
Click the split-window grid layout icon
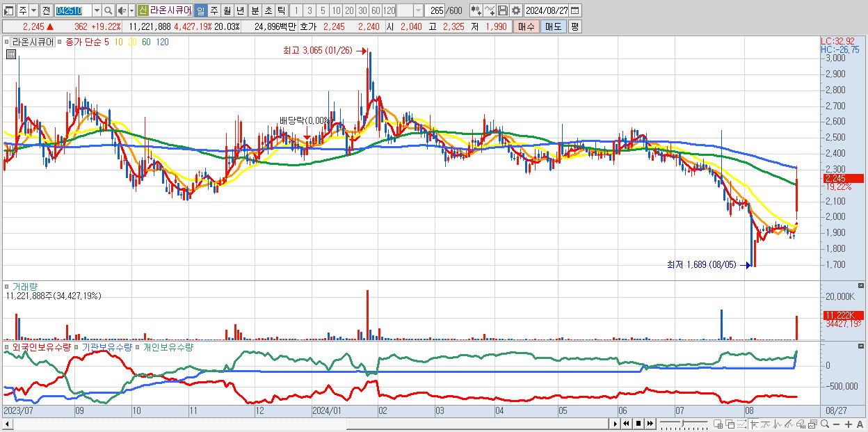point(718,424)
